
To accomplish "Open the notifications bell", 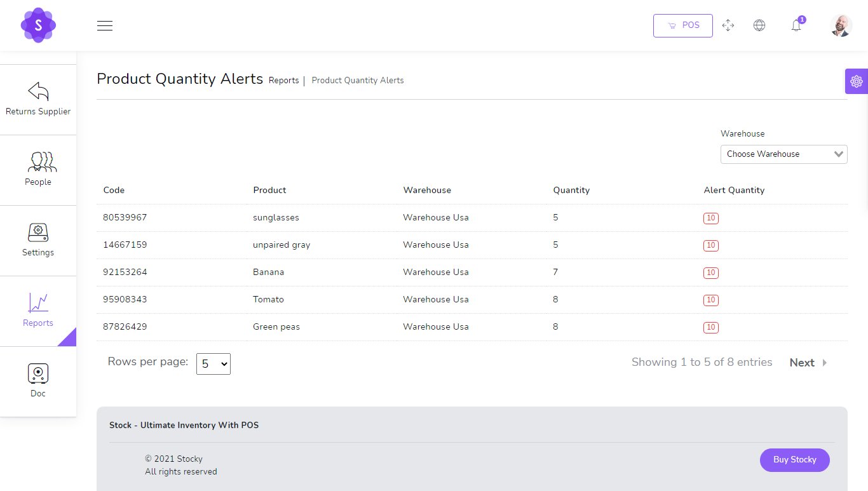I will click(x=796, y=25).
